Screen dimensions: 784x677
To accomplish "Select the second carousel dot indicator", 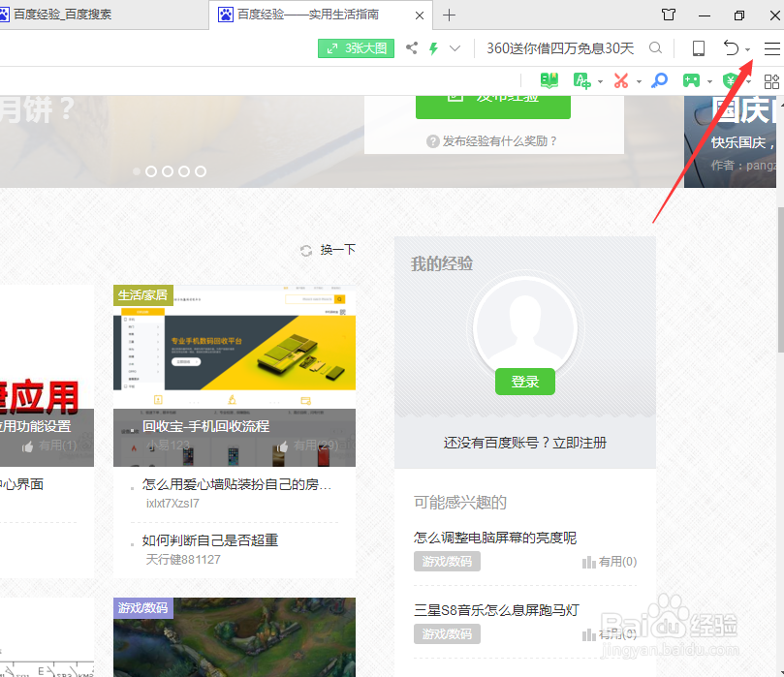I will tap(151, 171).
